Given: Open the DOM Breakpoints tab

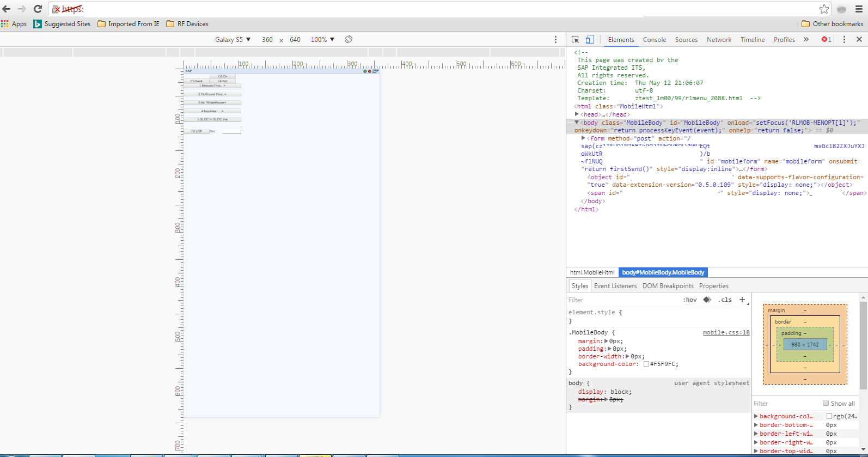Looking at the screenshot, I should click(668, 286).
